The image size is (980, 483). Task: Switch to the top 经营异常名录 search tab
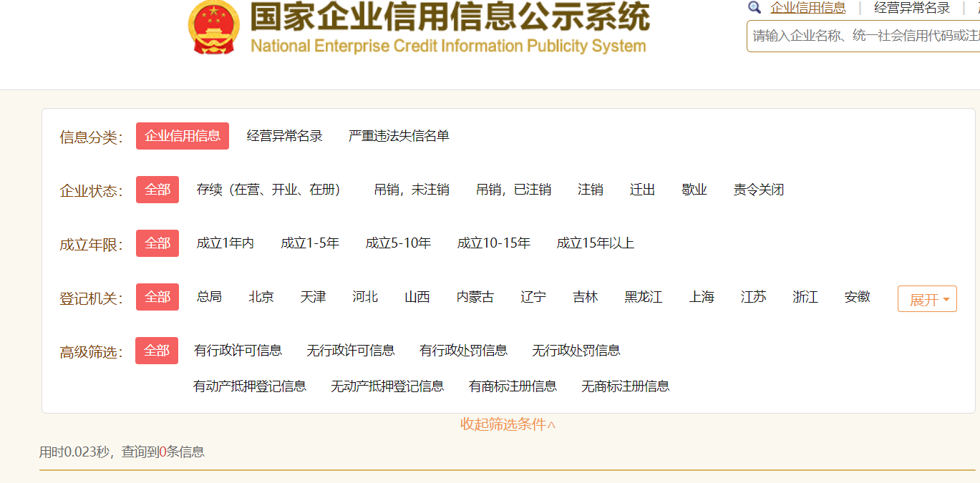click(912, 8)
